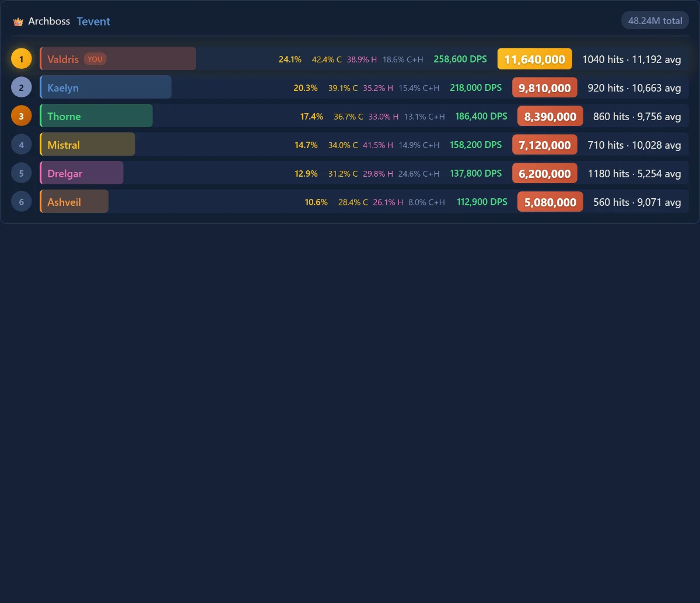Screen dimensions: 700x603
Task: Click Drelgar's 6,200,000 damage badge
Action: coord(545,173)
